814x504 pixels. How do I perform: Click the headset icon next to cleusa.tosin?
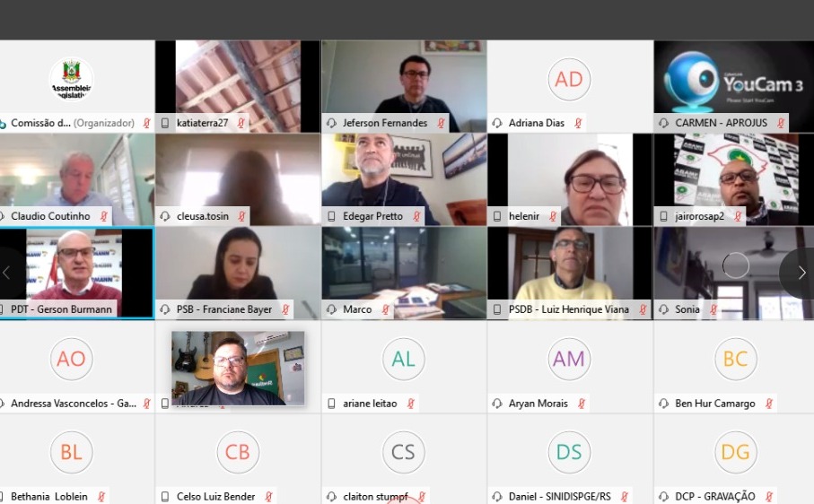coord(165,216)
